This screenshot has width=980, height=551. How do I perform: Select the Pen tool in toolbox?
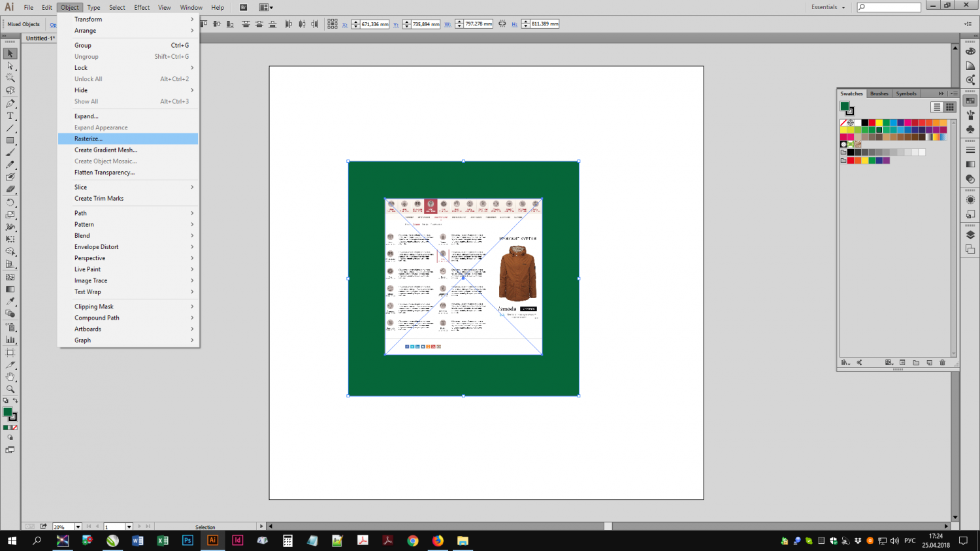[x=10, y=103]
